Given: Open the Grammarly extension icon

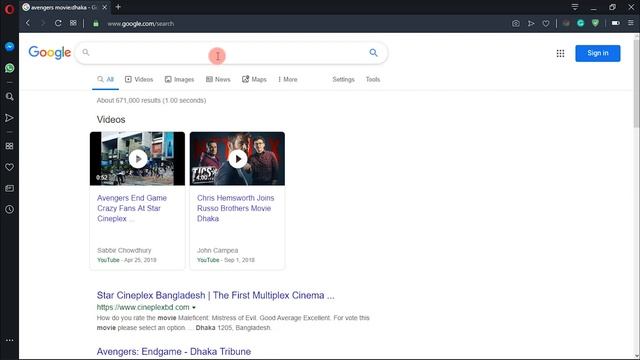Looking at the screenshot, I should click(x=580, y=23).
